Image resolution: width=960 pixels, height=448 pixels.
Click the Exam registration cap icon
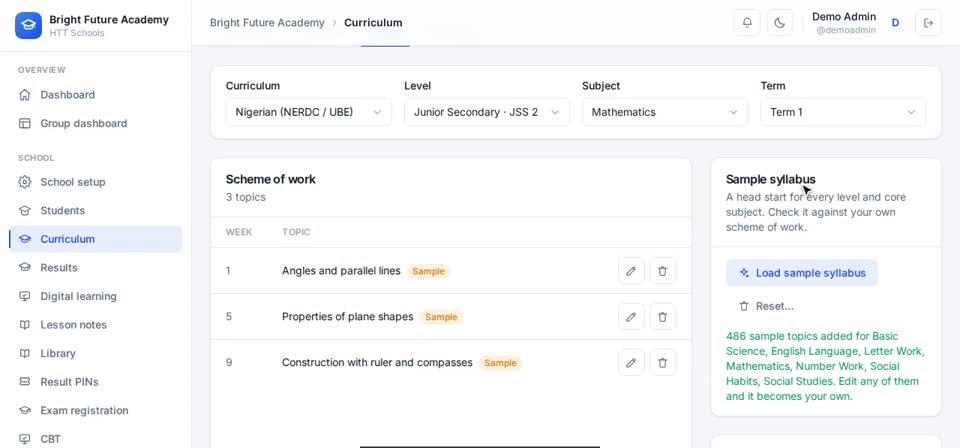point(24,411)
